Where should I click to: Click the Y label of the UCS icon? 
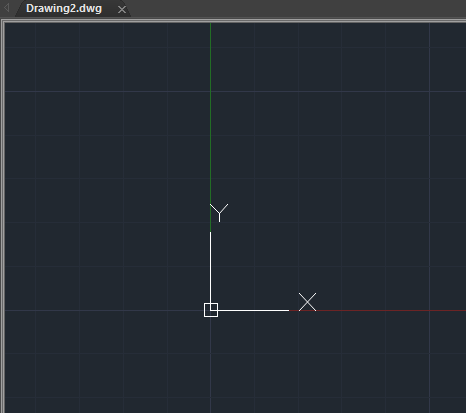[219, 213]
